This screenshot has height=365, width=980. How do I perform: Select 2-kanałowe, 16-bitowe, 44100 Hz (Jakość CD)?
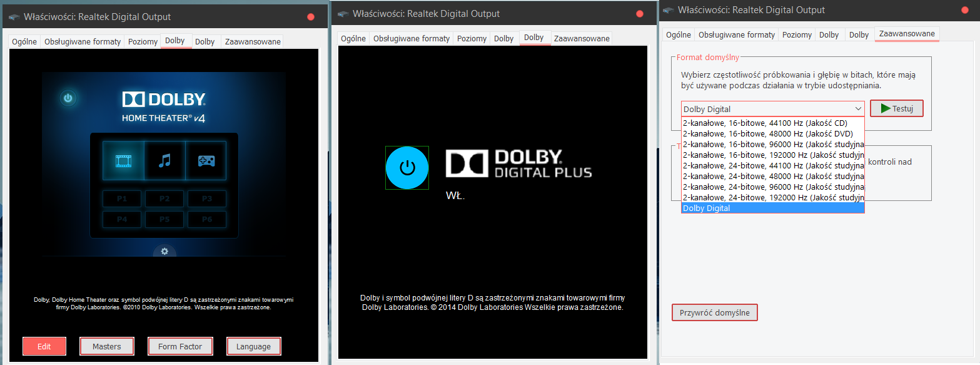click(x=773, y=123)
